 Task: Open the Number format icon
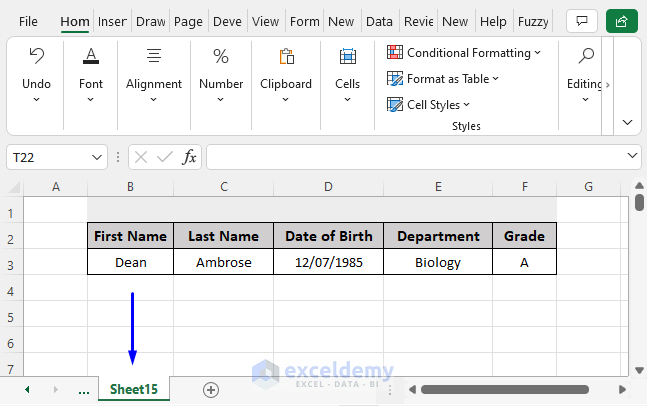(221, 56)
